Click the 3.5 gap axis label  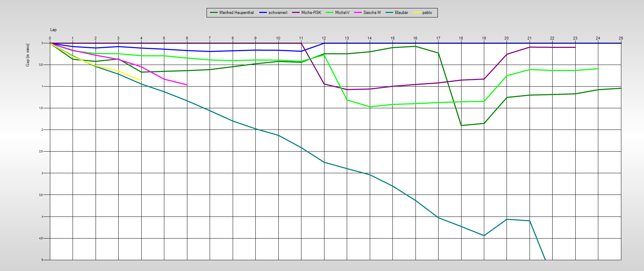point(41,195)
